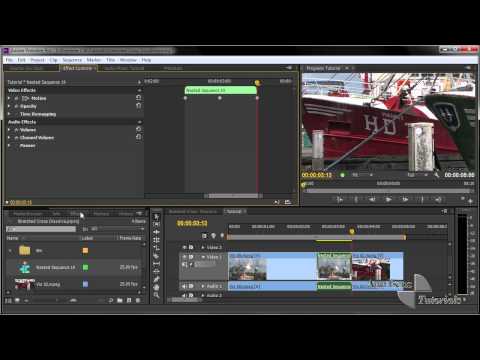Click the timeline timecode display
480x360 pixels.
click(x=192, y=223)
